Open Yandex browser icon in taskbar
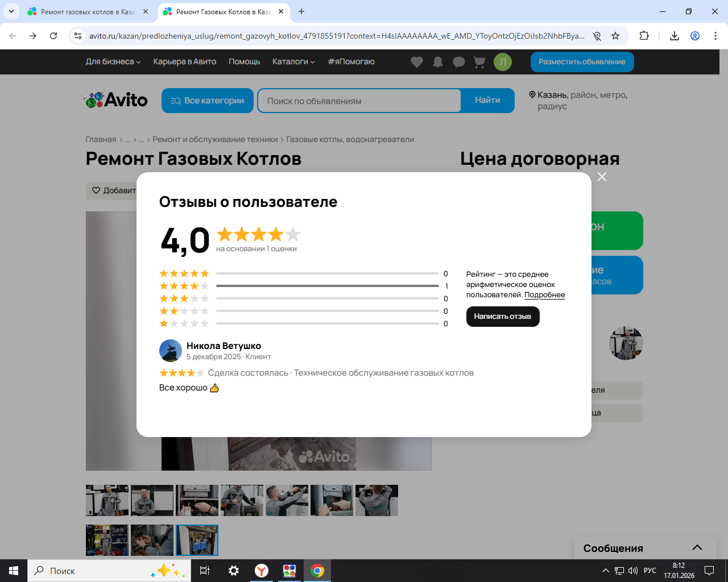Screen dimensions: 728x582 (x=262, y=571)
